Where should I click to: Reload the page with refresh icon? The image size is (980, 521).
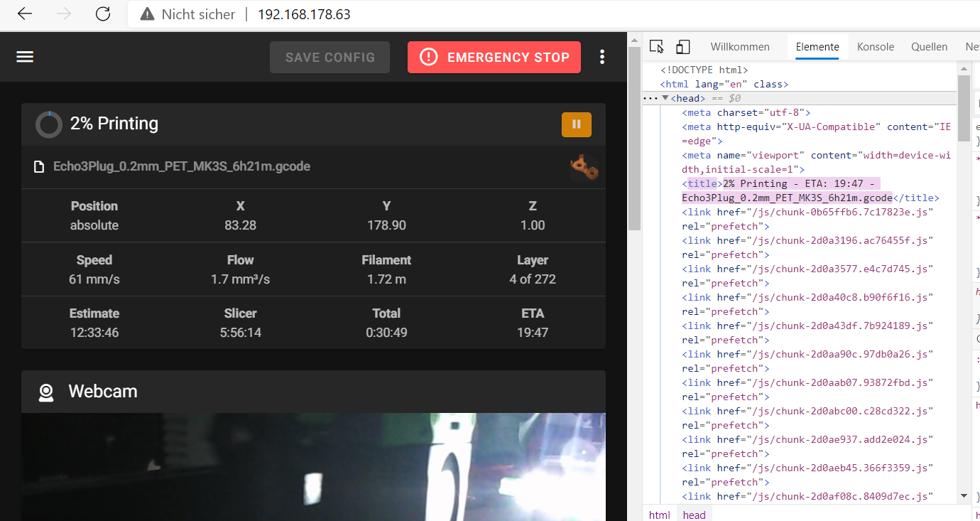point(103,14)
